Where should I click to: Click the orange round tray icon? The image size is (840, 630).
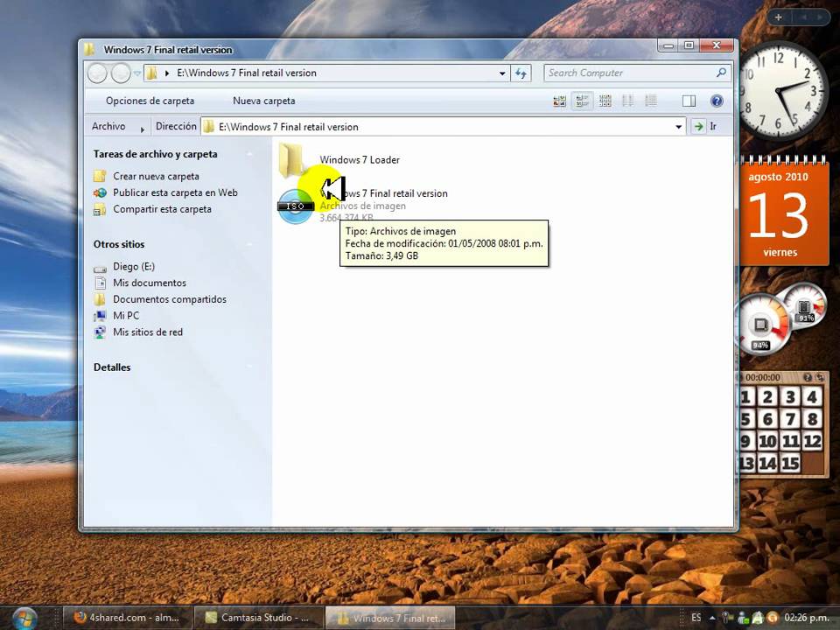tap(773, 618)
